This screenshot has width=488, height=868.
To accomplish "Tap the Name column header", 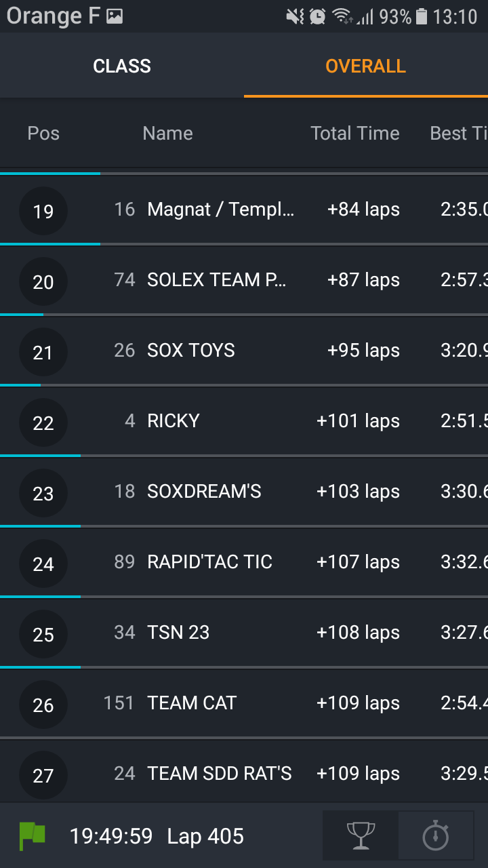I will pos(167,133).
